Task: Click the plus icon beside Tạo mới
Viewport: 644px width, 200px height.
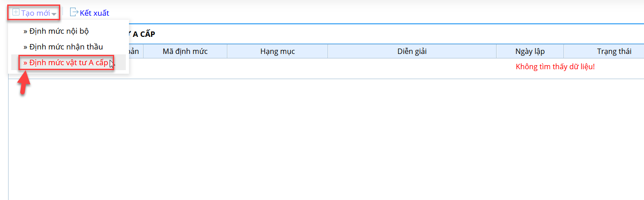Action: pos(16,13)
